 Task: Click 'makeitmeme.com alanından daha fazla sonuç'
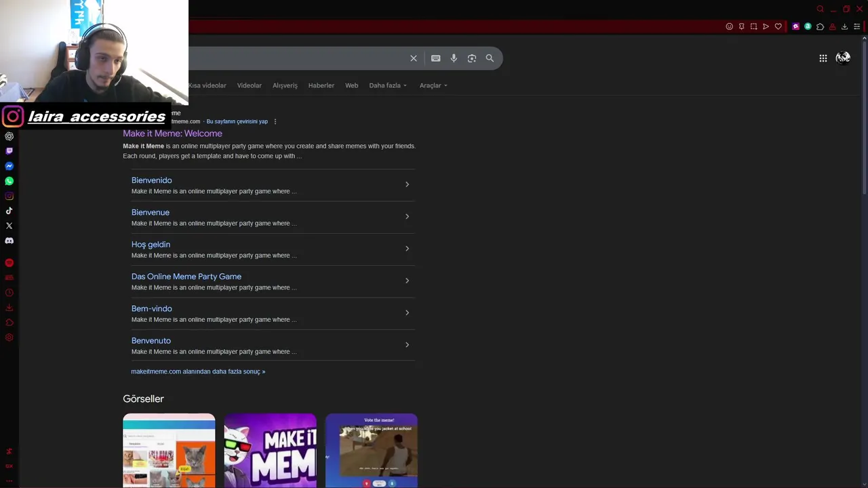pyautogui.click(x=198, y=371)
